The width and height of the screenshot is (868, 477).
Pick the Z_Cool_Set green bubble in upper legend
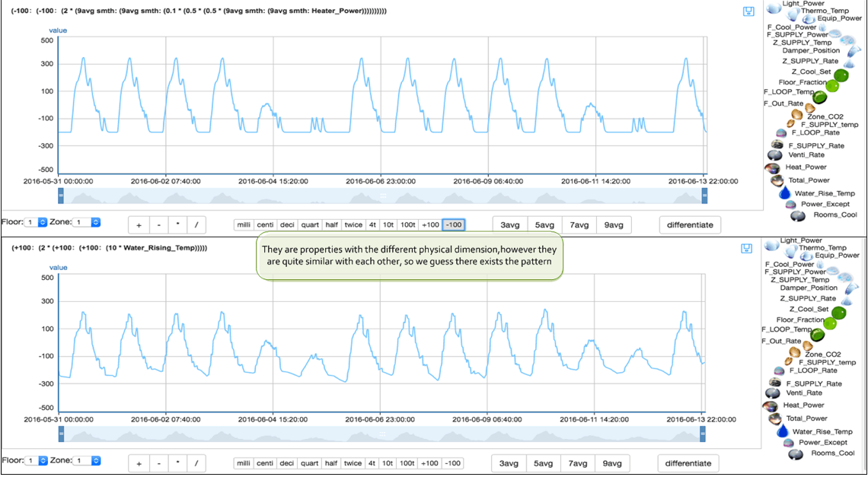pos(841,75)
